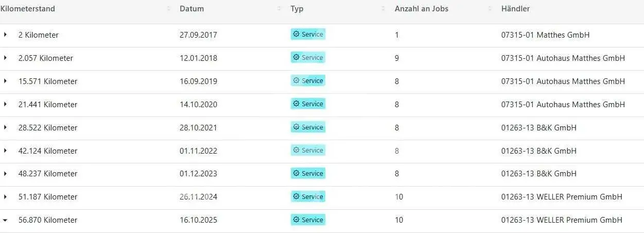Sort by Anzahl an Jobs arrows
This screenshot has width=644, height=233.
tap(491, 9)
